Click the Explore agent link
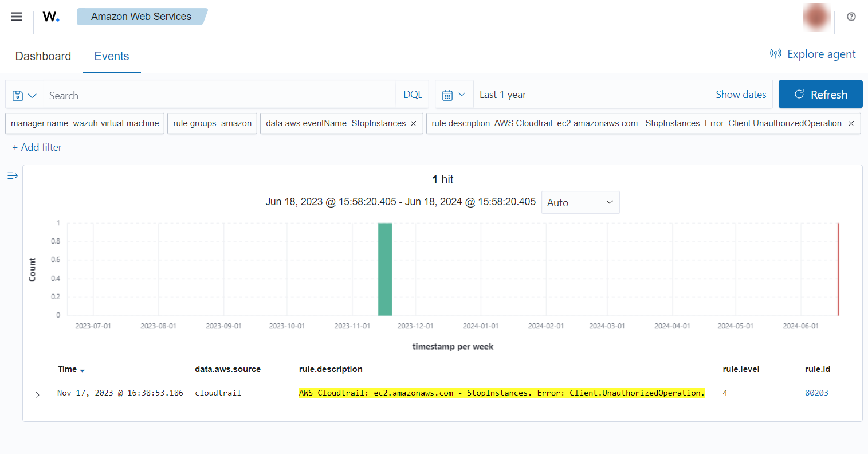Viewport: 868px width, 454px height. click(812, 54)
